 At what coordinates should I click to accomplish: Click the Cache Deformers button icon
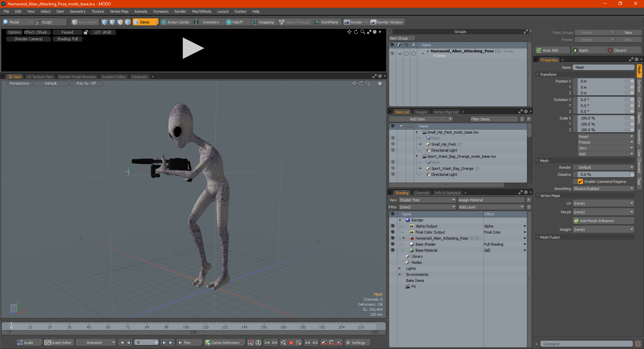208,343
